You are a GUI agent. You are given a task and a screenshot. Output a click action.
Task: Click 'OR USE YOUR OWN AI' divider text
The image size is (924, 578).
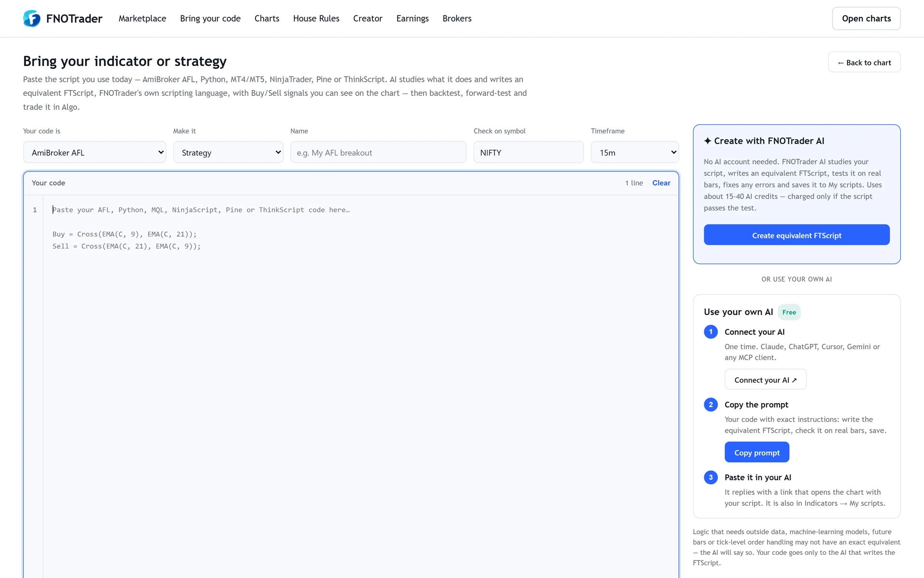point(796,279)
